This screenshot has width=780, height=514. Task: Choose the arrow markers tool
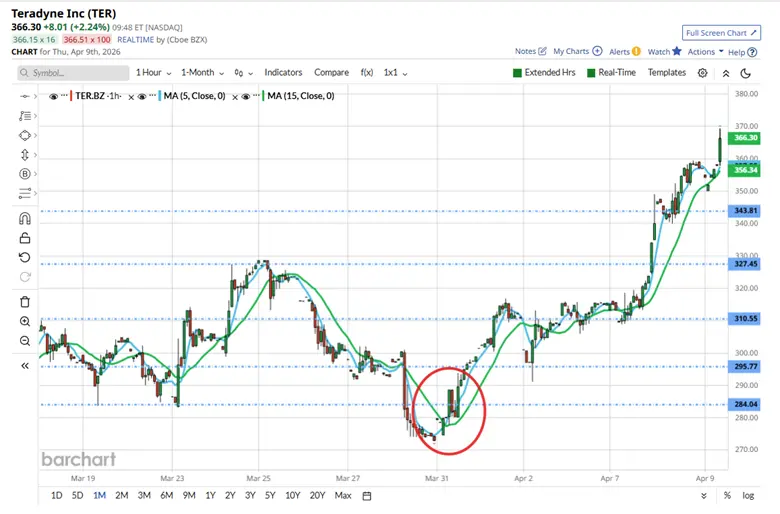[x=25, y=155]
